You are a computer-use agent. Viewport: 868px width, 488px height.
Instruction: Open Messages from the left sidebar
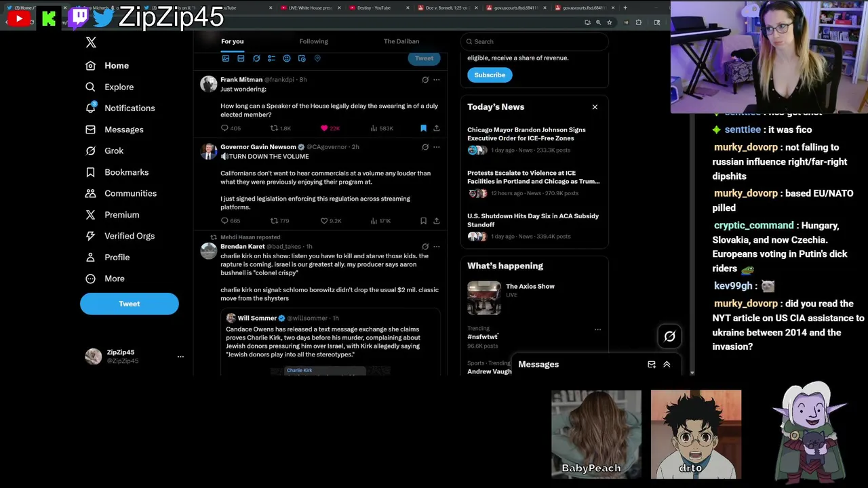114,129
